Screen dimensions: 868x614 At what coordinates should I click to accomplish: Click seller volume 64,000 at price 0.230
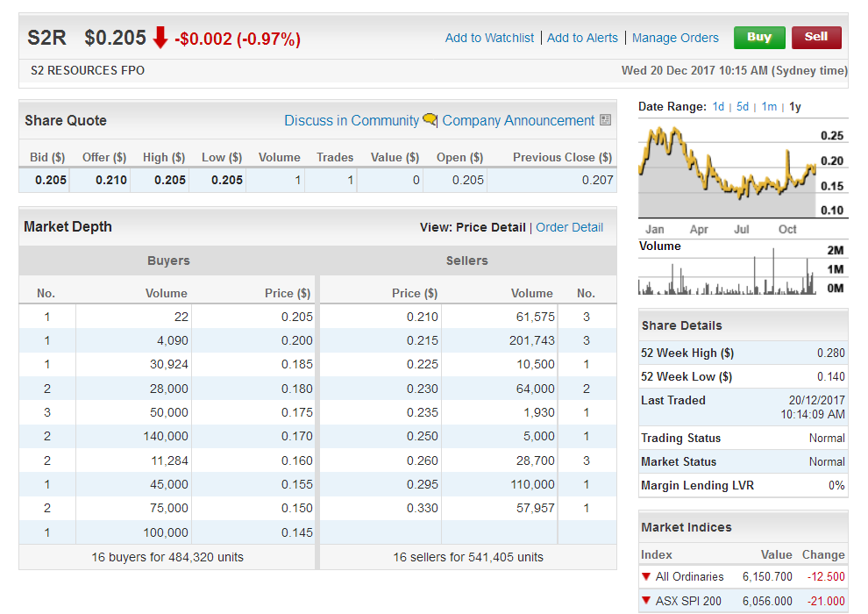(536, 389)
